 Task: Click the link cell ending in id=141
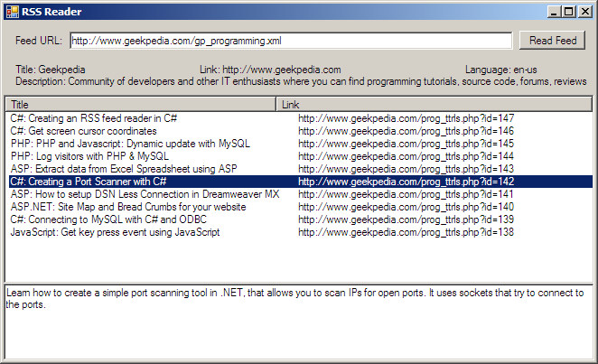point(406,194)
